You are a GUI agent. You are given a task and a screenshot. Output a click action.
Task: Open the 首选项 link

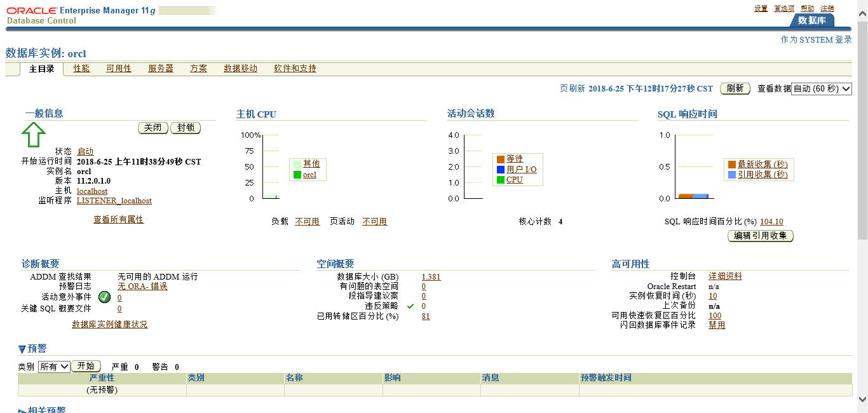click(x=784, y=8)
